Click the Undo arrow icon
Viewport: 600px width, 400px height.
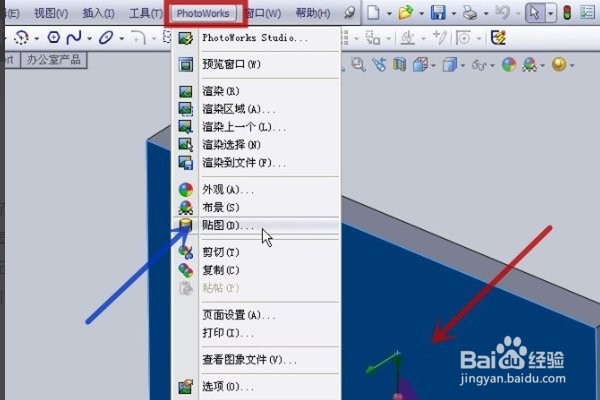(x=502, y=13)
